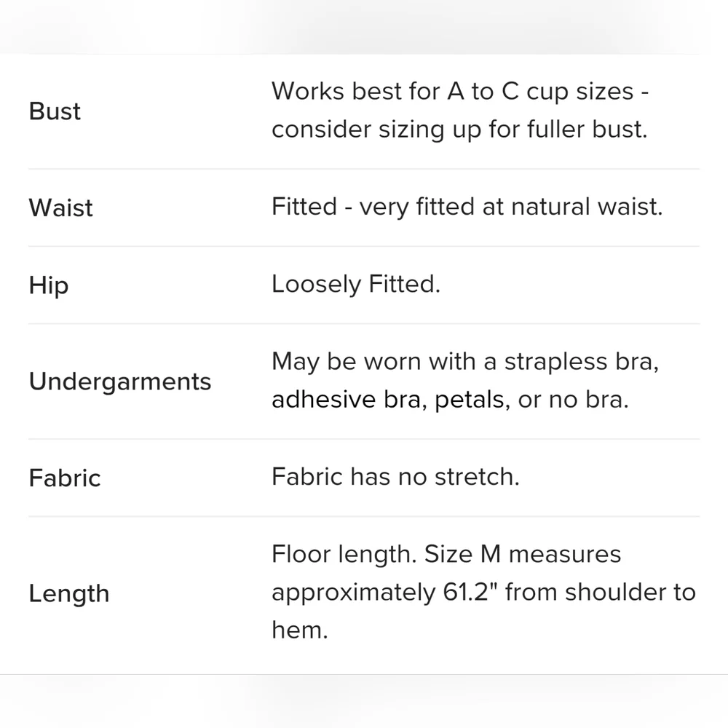Select the 'Loosely Fitted.' description
The height and width of the screenshot is (728, 728).
356,284
